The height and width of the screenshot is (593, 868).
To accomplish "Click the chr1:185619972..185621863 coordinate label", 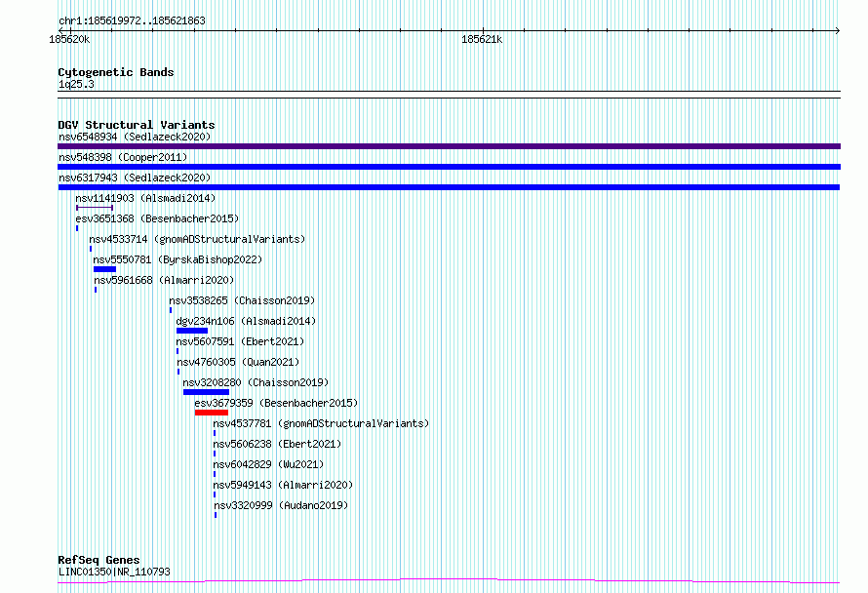I will [x=132, y=21].
